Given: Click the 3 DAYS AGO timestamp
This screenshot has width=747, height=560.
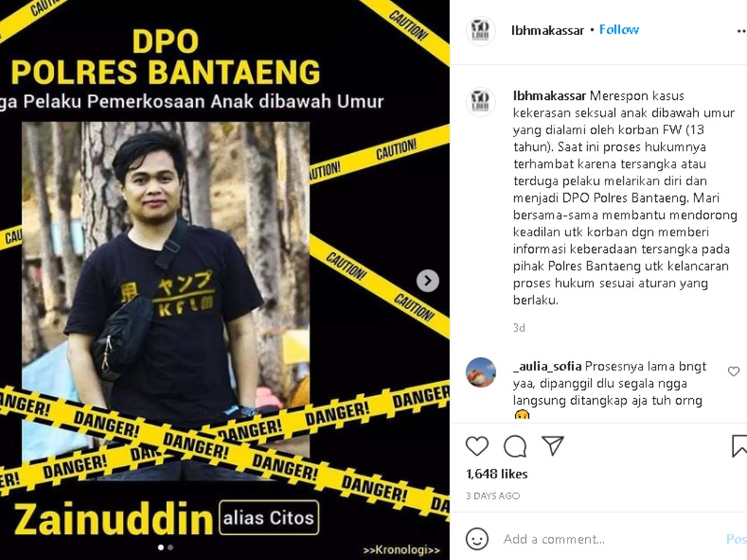Looking at the screenshot, I should [492, 496].
